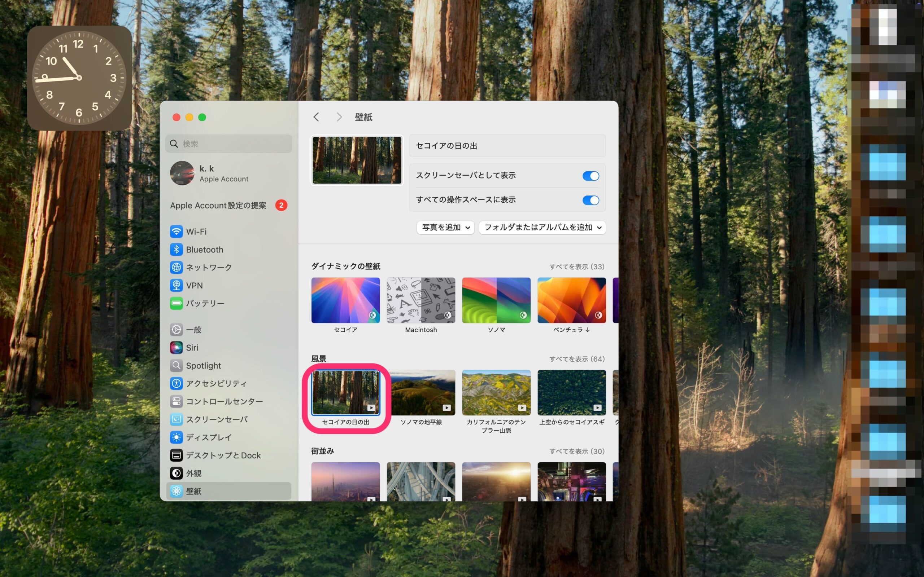Toggle スクリーンセーバとして表示 switch
Screen dimensions: 924x577
pyautogui.click(x=589, y=176)
